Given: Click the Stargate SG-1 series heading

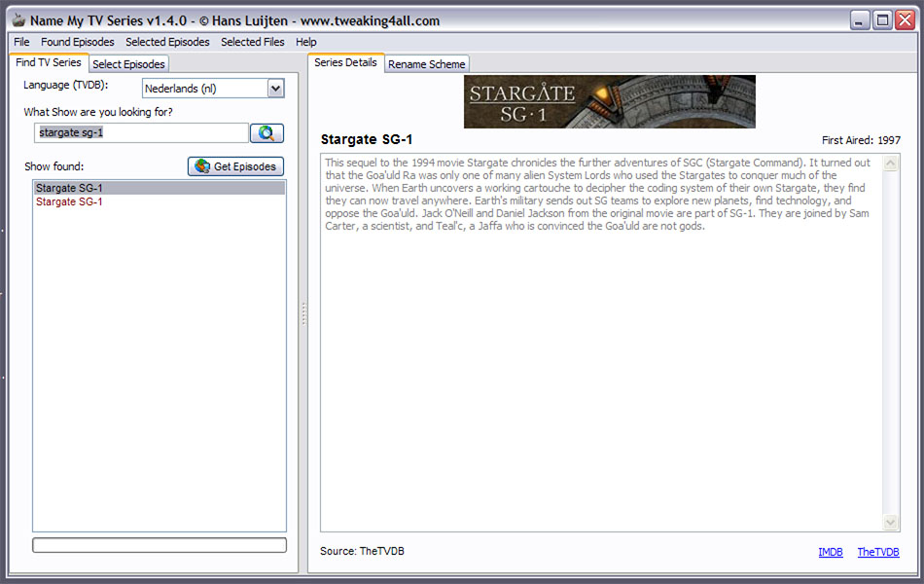Looking at the screenshot, I should coord(367,140).
